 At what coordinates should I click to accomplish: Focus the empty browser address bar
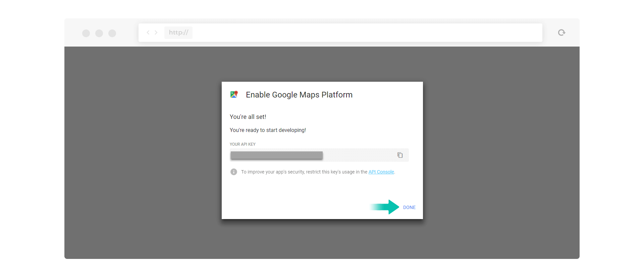point(367,32)
